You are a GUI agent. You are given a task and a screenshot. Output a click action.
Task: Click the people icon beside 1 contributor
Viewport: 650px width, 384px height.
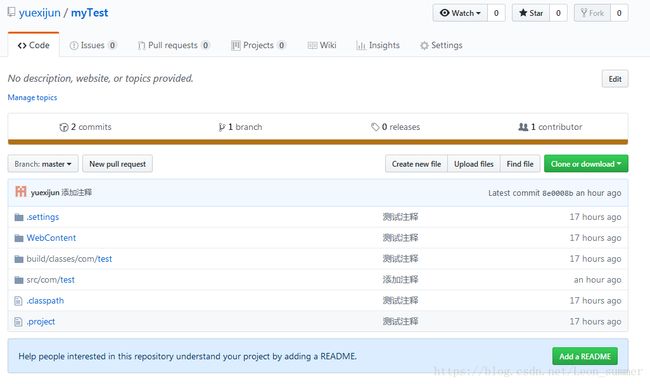coord(523,127)
